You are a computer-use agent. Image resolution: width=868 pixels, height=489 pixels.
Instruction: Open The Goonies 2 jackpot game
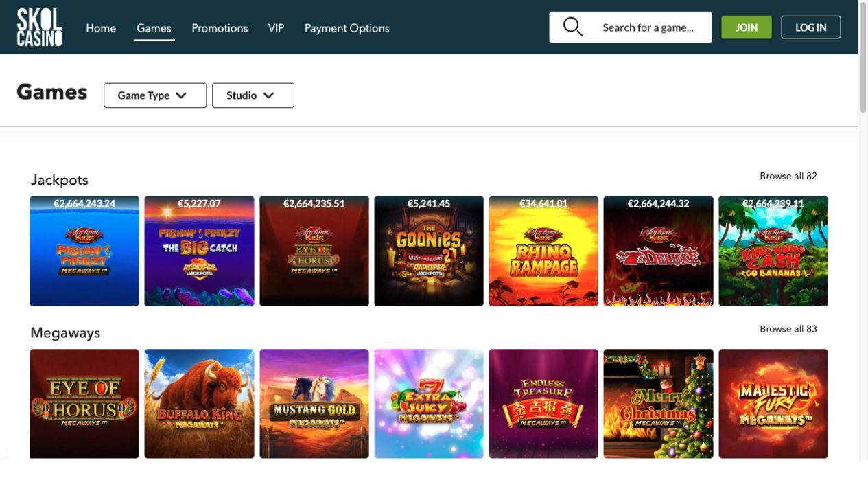[429, 251]
